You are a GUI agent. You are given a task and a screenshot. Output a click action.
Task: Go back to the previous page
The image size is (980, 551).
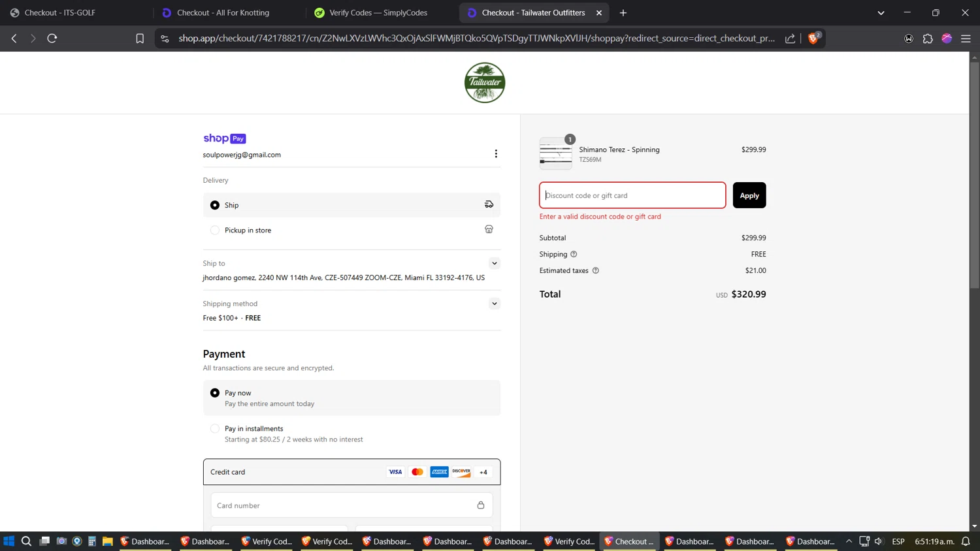pyautogui.click(x=14, y=39)
